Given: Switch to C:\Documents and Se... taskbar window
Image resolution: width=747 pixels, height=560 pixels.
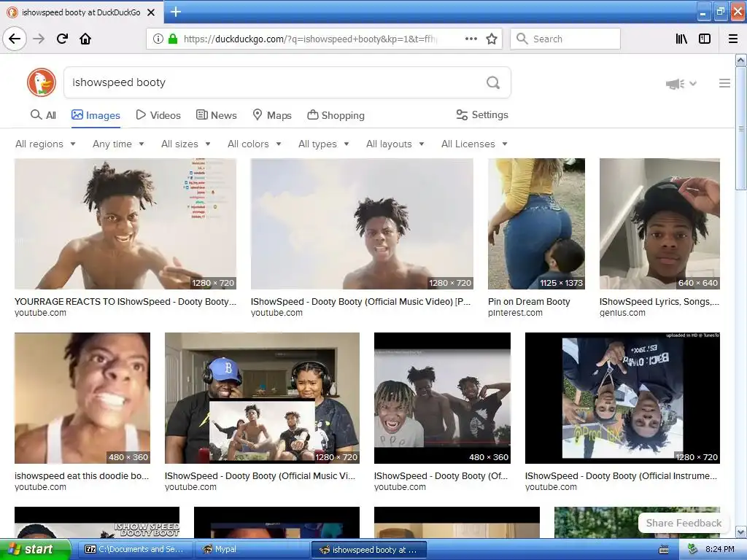Looking at the screenshot, I should tap(134, 550).
